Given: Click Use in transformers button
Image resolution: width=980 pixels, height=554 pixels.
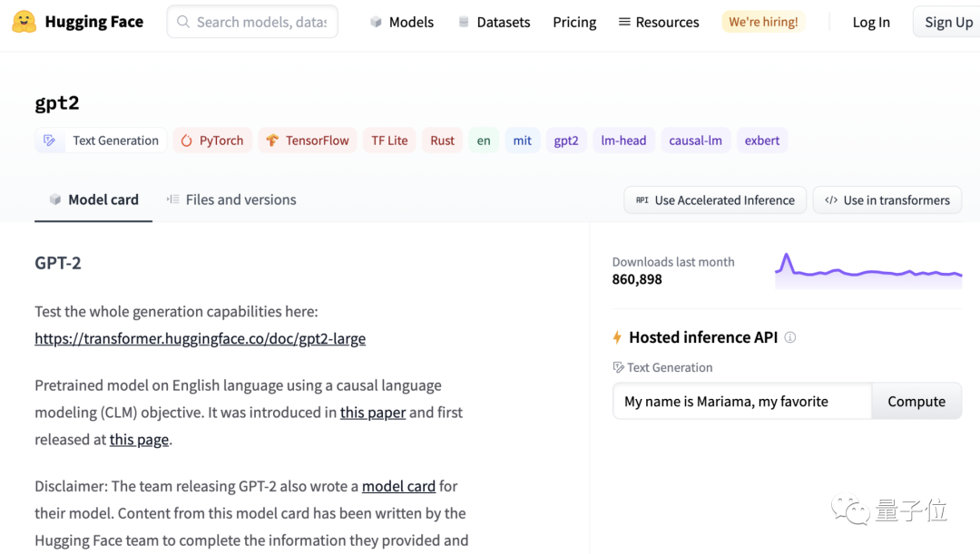Looking at the screenshot, I should click(x=887, y=200).
